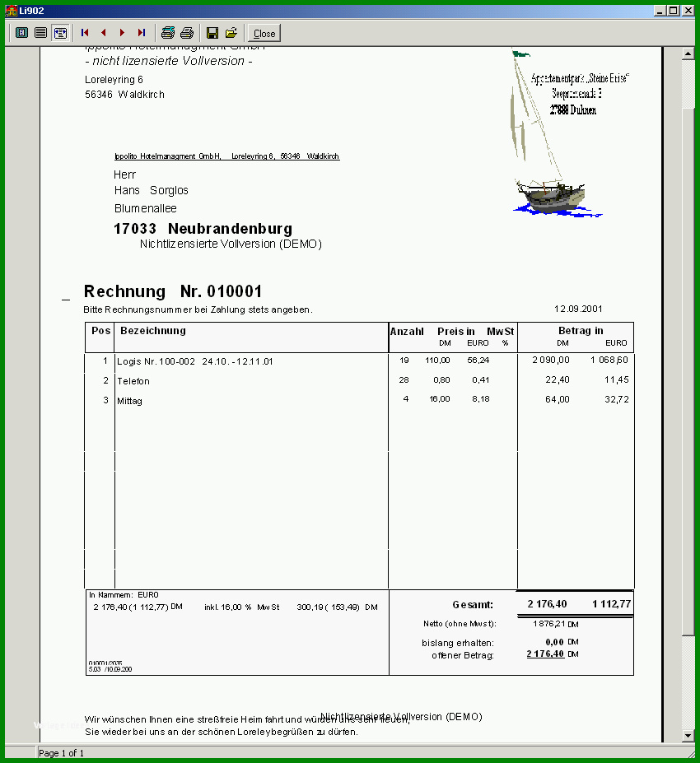Click the 'Bezeichnung' column header
Image resolution: width=700 pixels, height=763 pixels.
(x=153, y=330)
